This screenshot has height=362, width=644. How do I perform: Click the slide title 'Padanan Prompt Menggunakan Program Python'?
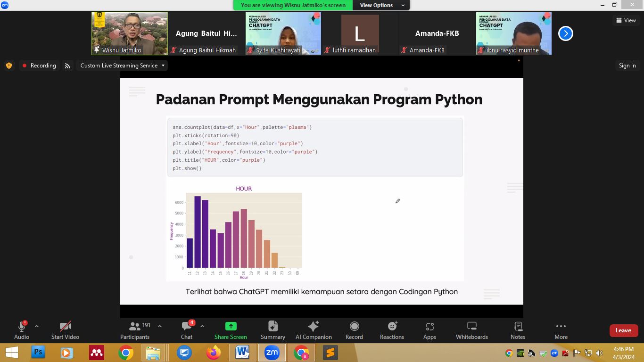[319, 99]
